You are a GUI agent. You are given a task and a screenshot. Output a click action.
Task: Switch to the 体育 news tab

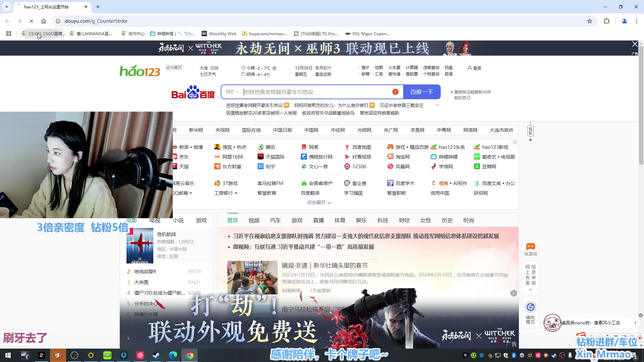340,220
